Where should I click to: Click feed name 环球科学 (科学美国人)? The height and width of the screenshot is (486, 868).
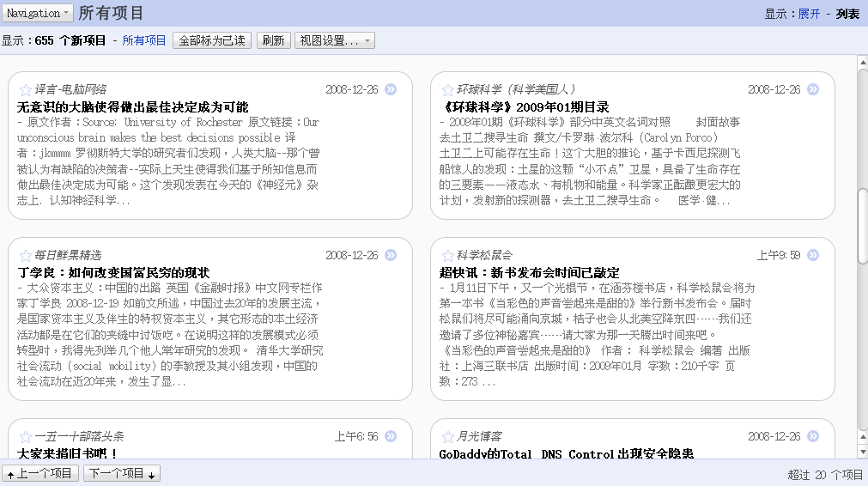tap(516, 89)
